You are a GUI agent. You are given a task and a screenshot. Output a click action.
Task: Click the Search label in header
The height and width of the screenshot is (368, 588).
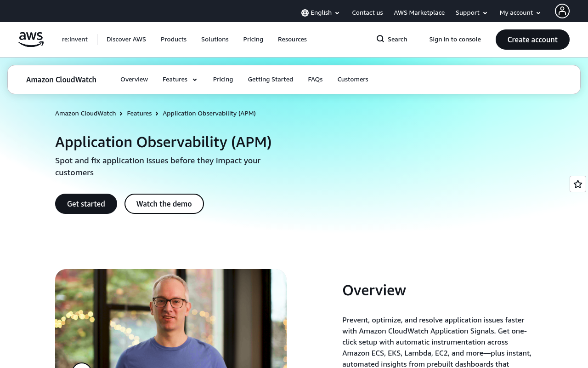(397, 40)
